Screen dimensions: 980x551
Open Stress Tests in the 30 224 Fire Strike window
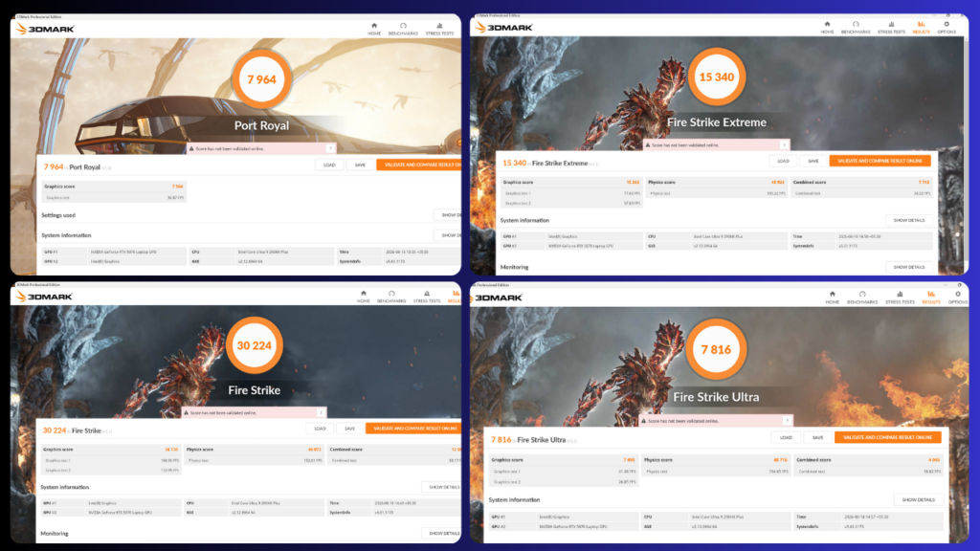(427, 297)
